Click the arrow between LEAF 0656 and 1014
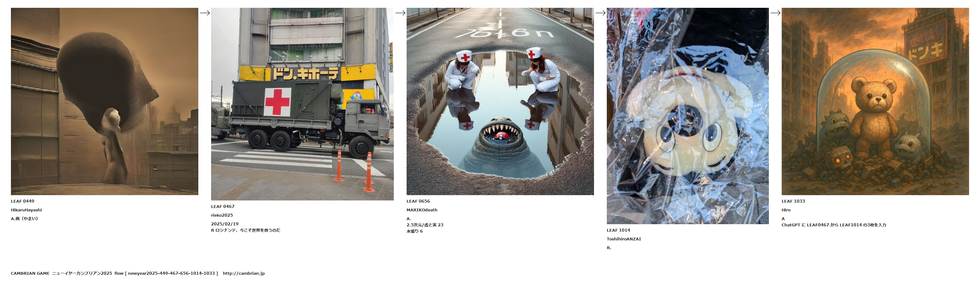The image size is (980, 281). [x=600, y=13]
